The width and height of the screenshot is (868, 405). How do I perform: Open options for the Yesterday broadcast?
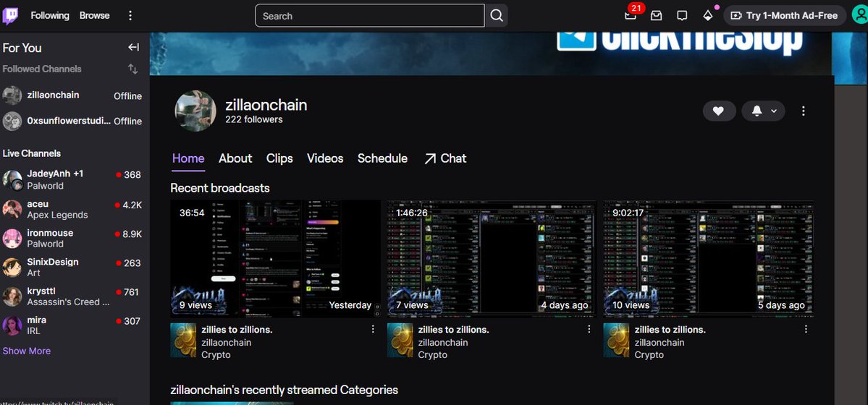(373, 329)
